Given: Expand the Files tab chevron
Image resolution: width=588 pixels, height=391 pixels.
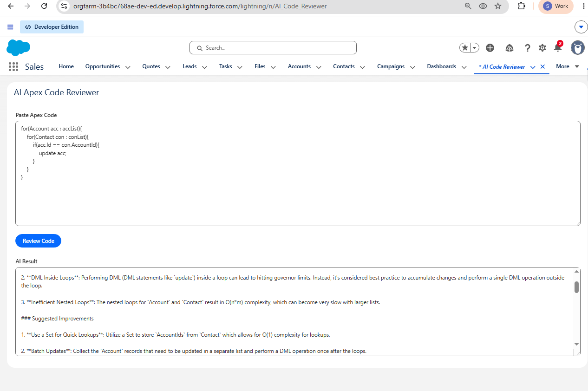Looking at the screenshot, I should [x=273, y=67].
